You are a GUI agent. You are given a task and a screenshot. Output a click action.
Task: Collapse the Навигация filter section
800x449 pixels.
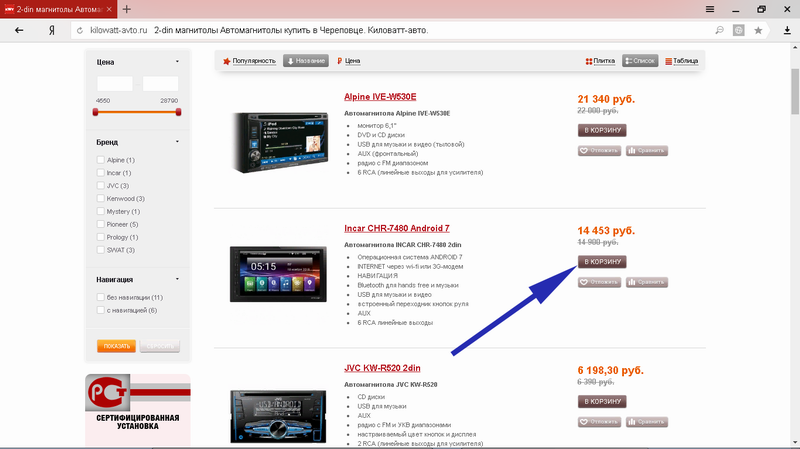pos(177,279)
